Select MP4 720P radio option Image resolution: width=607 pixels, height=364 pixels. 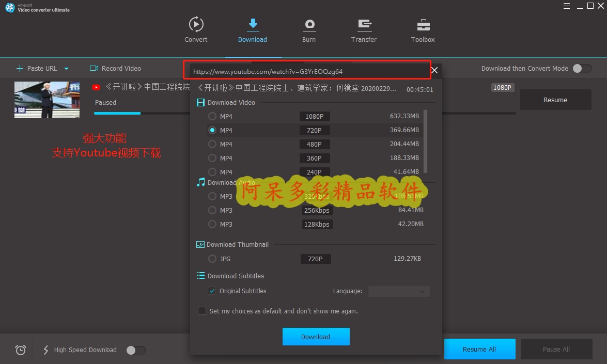[212, 130]
